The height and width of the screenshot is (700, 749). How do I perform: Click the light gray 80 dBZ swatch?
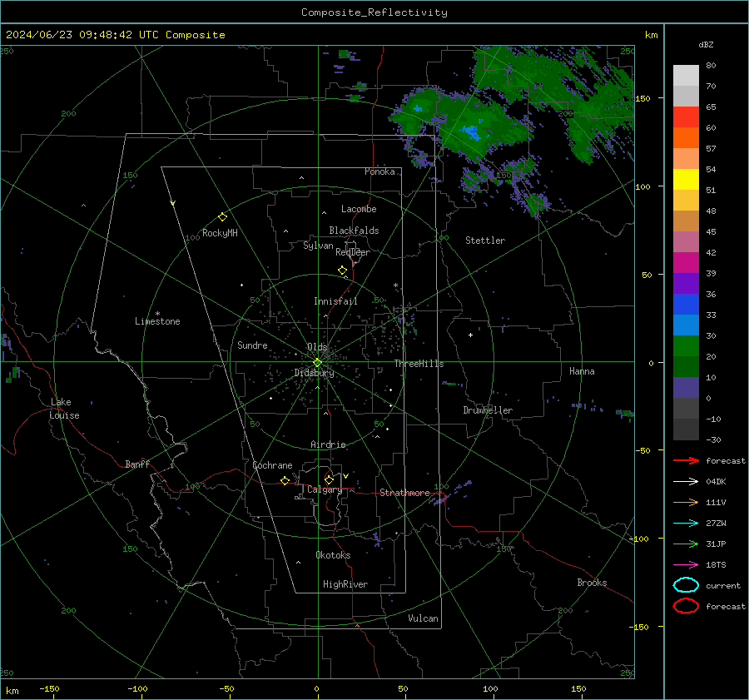686,75
